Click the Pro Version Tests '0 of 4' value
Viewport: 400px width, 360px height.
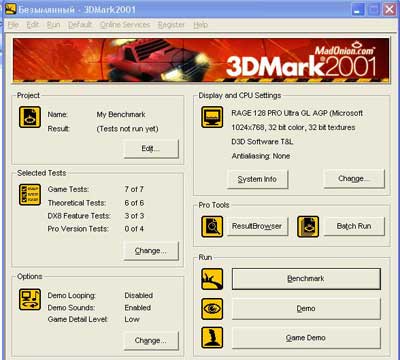click(x=134, y=229)
